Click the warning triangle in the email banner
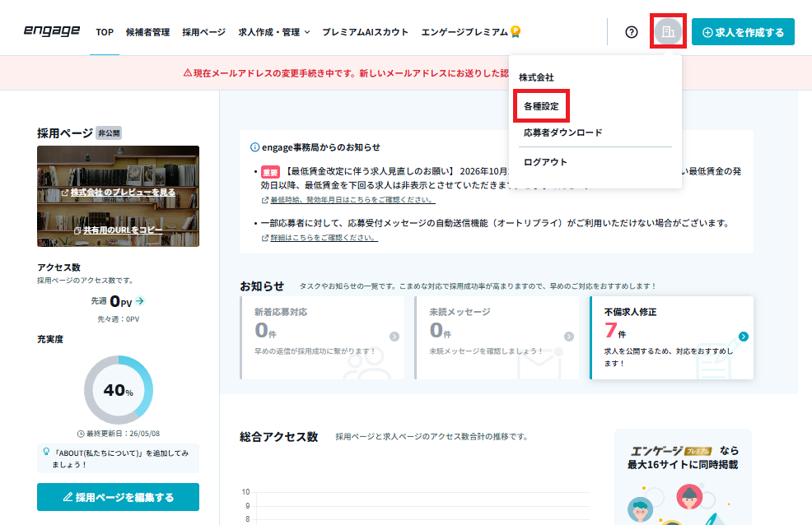The height and width of the screenshot is (525, 812). tap(188, 73)
